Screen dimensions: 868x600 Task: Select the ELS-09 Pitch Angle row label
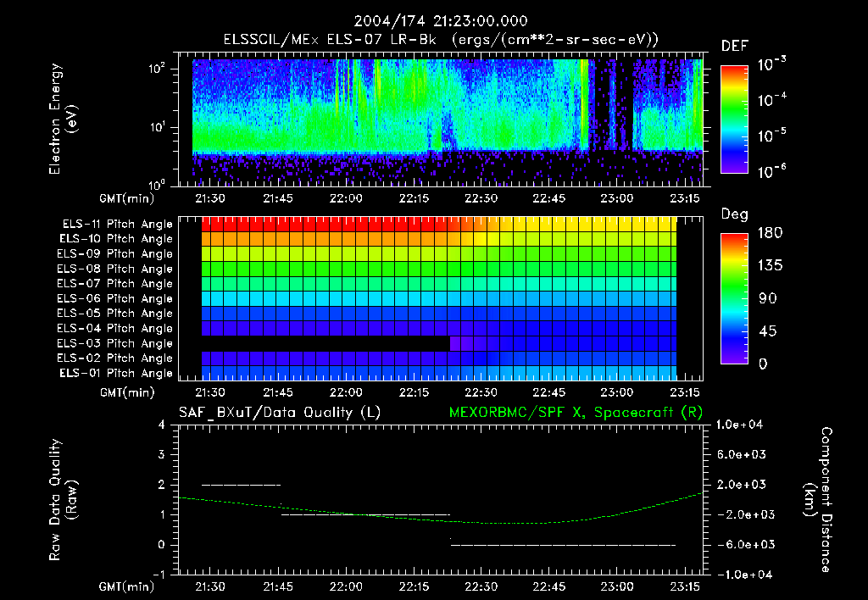(x=115, y=253)
